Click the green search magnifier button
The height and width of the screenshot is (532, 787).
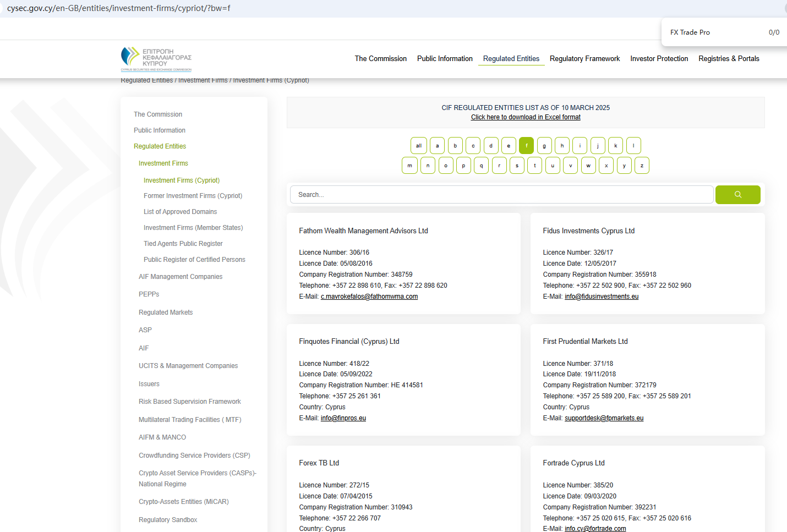tap(737, 195)
